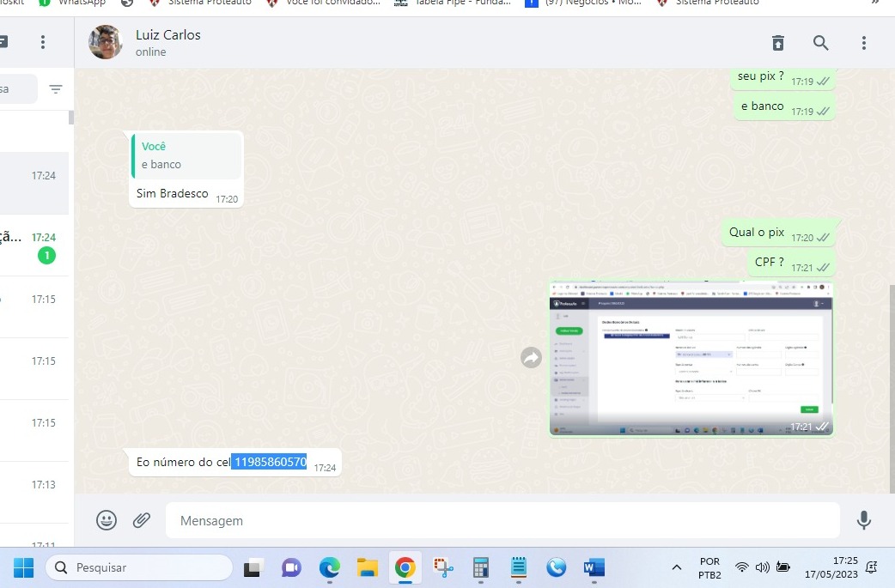Open the sent screenshot thumbnail
This screenshot has width=895, height=588.
[691, 358]
